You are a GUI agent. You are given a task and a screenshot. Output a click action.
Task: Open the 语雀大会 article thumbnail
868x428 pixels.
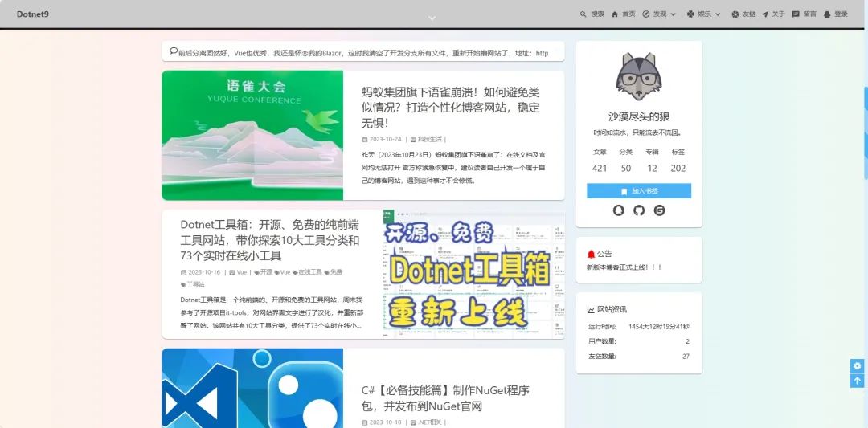pyautogui.click(x=252, y=135)
